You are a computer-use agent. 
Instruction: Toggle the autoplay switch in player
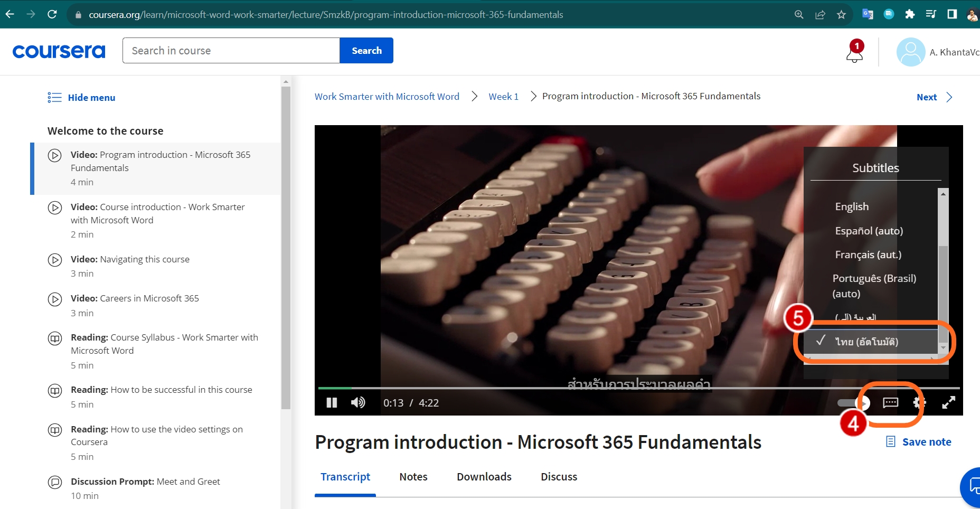point(853,403)
